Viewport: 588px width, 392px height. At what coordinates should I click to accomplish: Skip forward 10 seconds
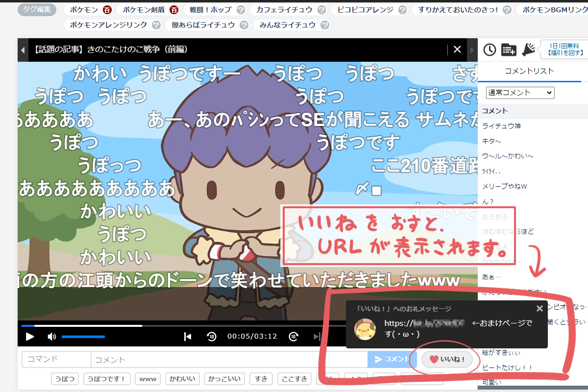click(x=293, y=336)
